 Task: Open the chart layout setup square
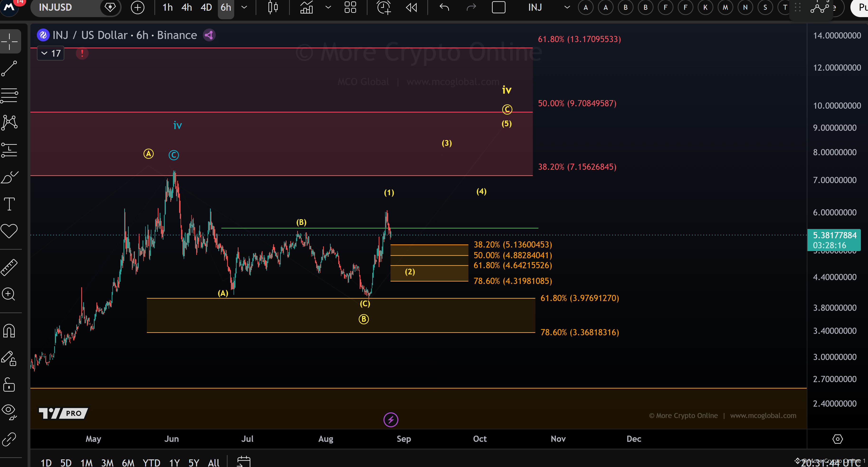pos(499,7)
